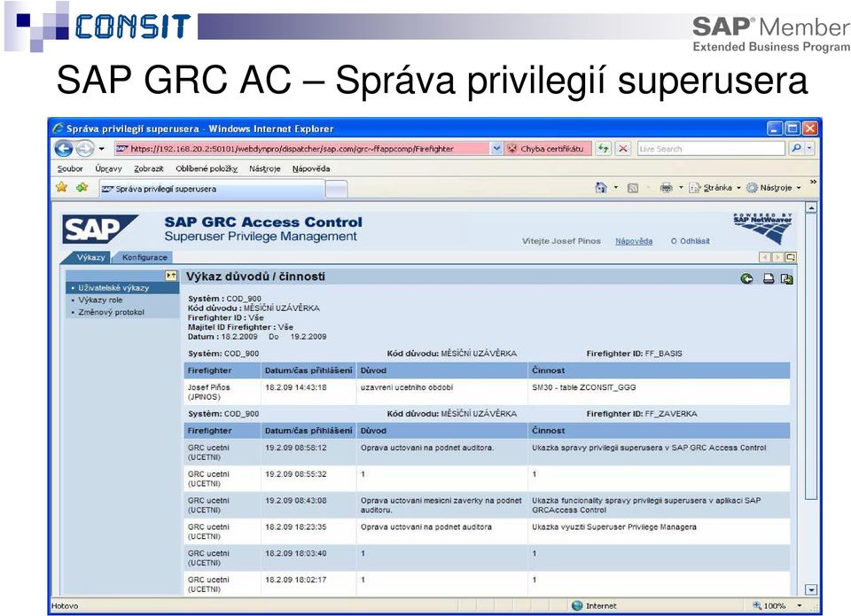Click the Internet zone status bar icon

(x=577, y=605)
